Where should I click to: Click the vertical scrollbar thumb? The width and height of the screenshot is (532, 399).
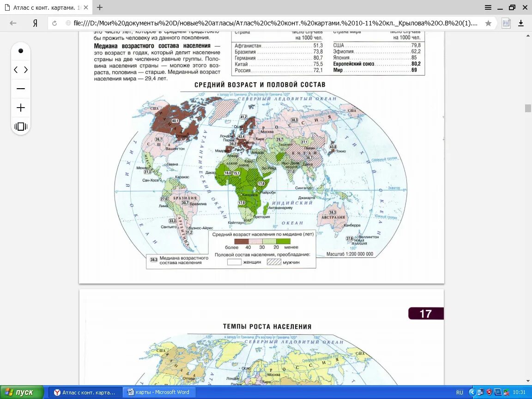click(x=527, y=108)
